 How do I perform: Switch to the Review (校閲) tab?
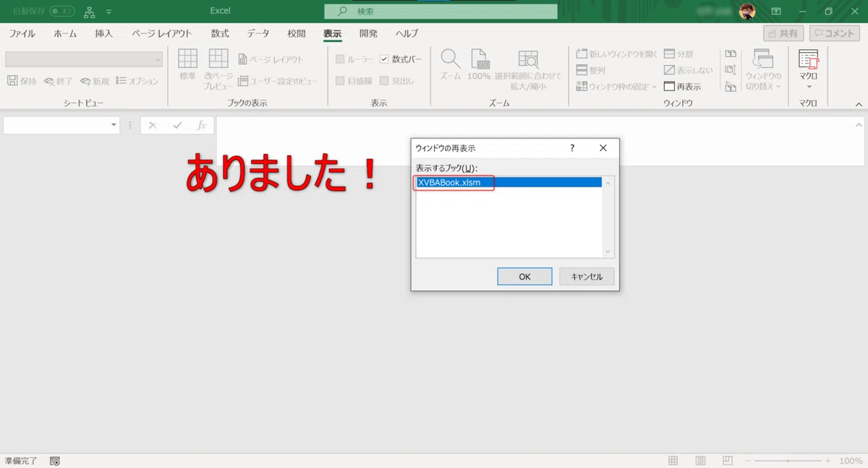point(296,34)
